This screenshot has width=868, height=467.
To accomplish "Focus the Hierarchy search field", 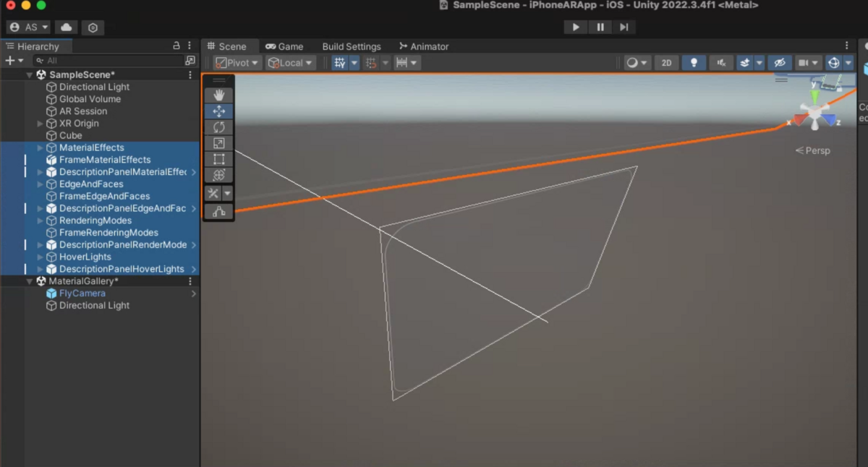I will [110, 61].
